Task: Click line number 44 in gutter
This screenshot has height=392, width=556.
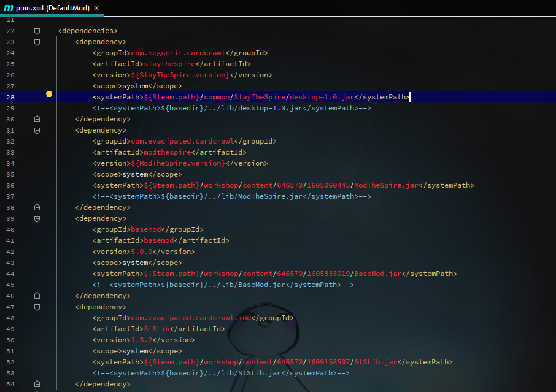Action: pyautogui.click(x=10, y=274)
